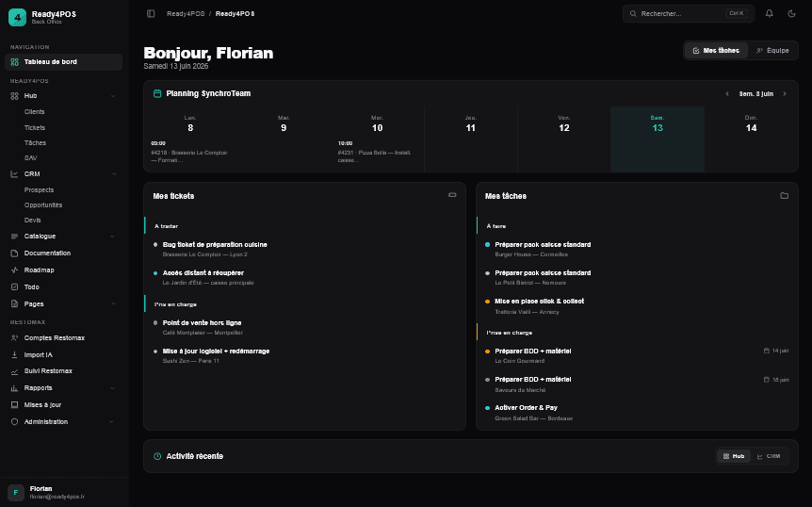Select Thursday 11 in the planning
This screenshot has height=507, width=812.
[471, 139]
